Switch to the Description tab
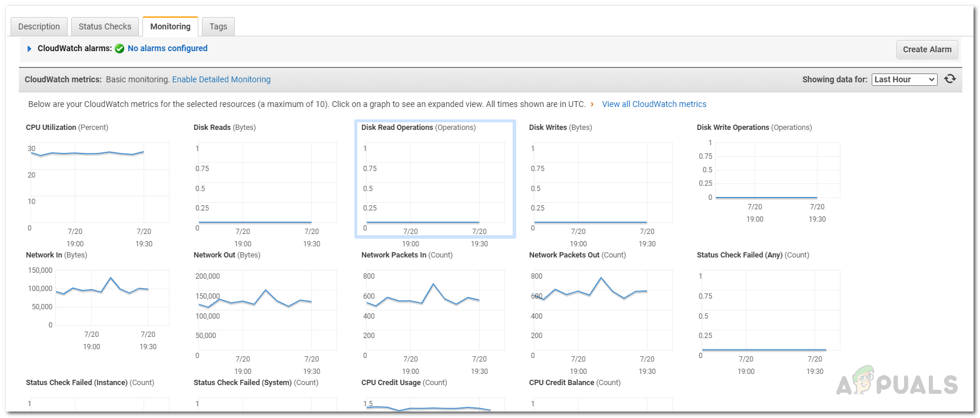 [x=39, y=26]
